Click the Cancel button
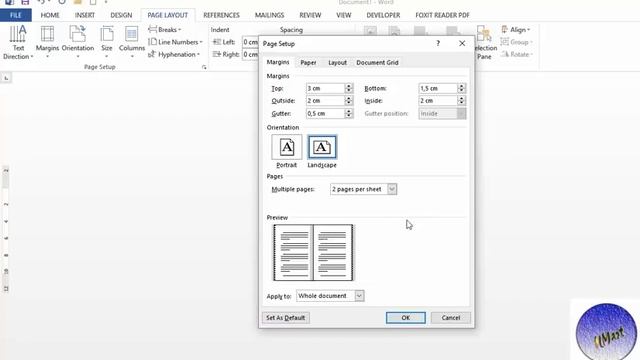The height and width of the screenshot is (360, 640). point(451,318)
